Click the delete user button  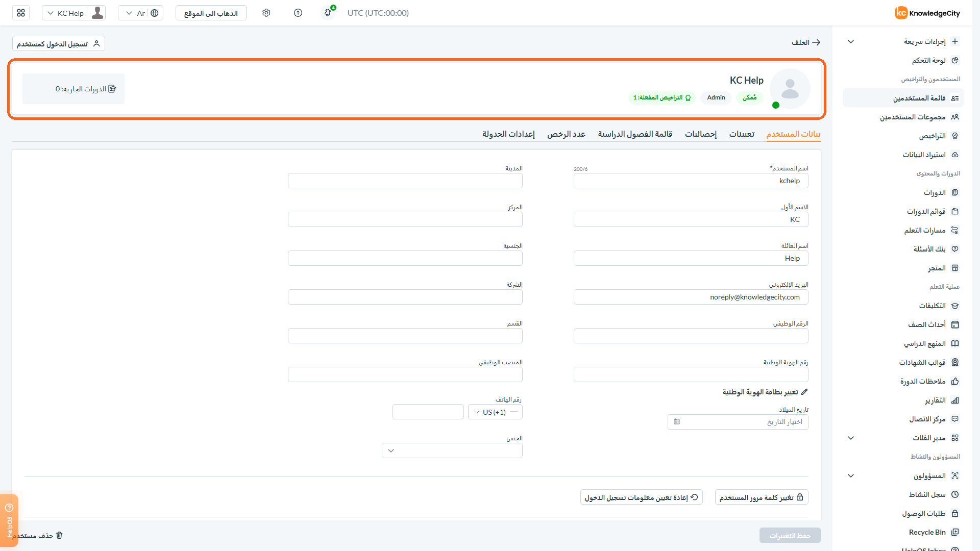pos(38,535)
